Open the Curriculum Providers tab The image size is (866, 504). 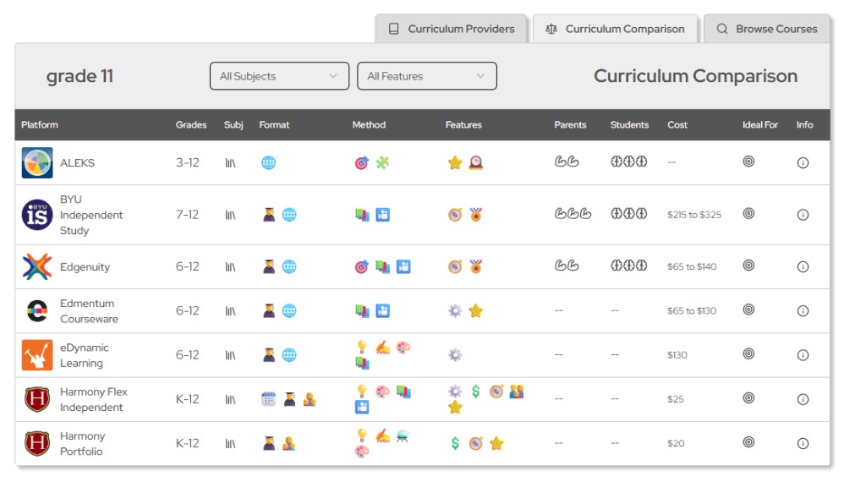click(x=451, y=29)
